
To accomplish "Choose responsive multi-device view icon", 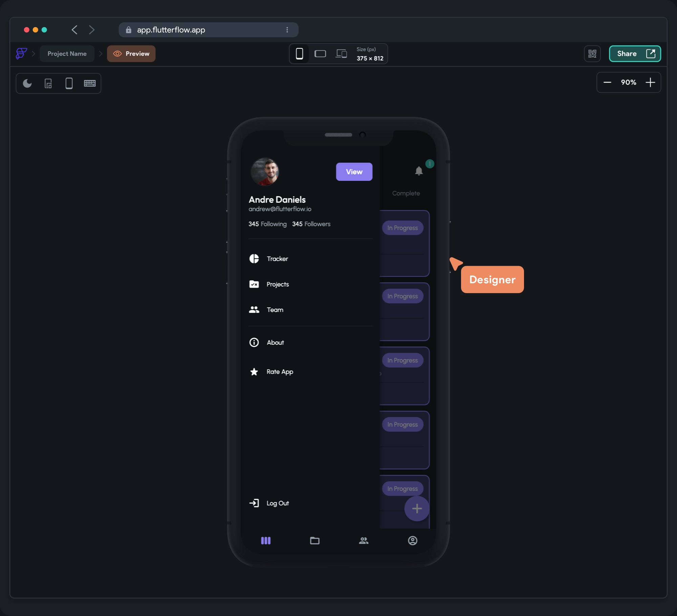I will point(341,54).
